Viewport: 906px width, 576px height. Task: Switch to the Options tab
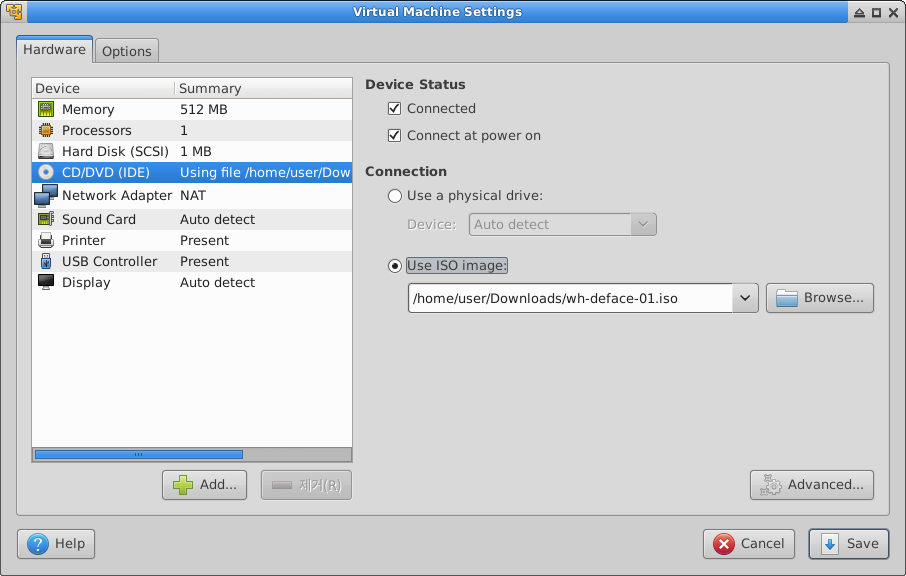coord(127,51)
